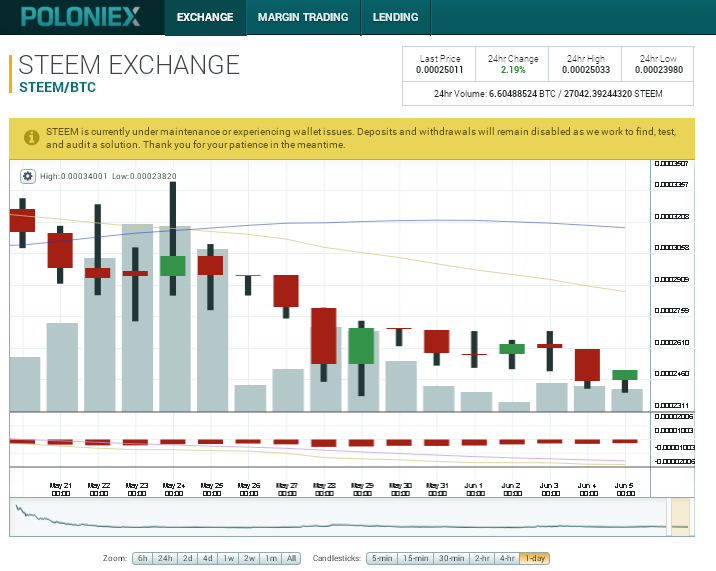Select 15-min candlesticks

coord(416,558)
